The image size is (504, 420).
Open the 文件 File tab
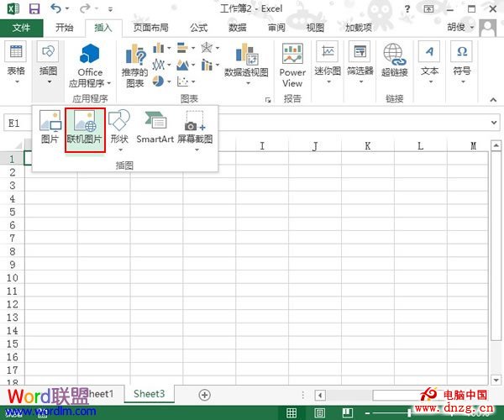tap(21, 28)
